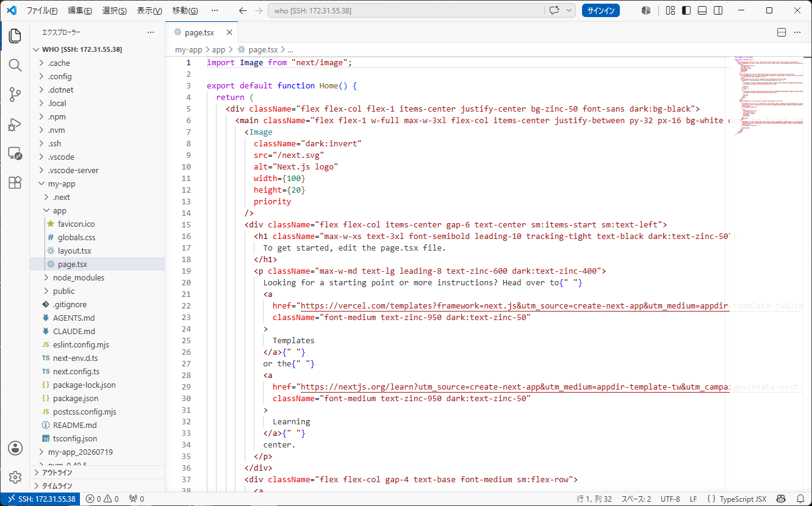Image resolution: width=812 pixels, height=506 pixels.
Task: Click the VS Code logo icon
Action: point(11,10)
